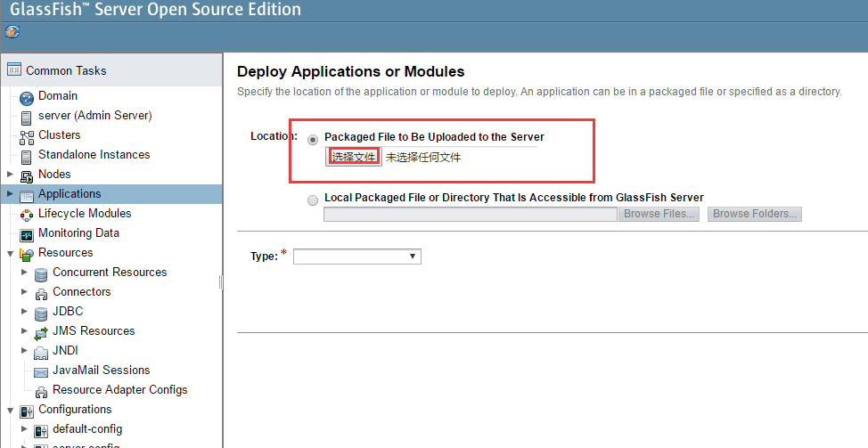Screen dimensions: 868x448
Task: Collapse the Resources tree node
Action: point(10,253)
